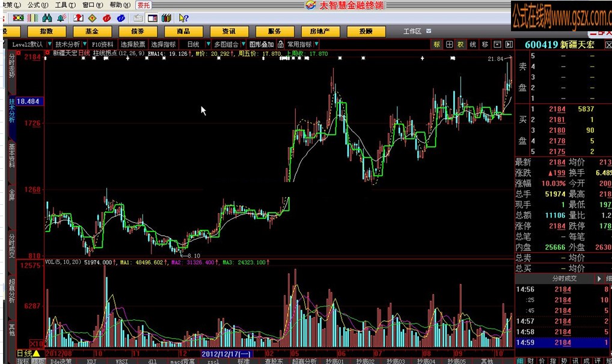Click the arrow button beside 分时成交

[599, 278]
